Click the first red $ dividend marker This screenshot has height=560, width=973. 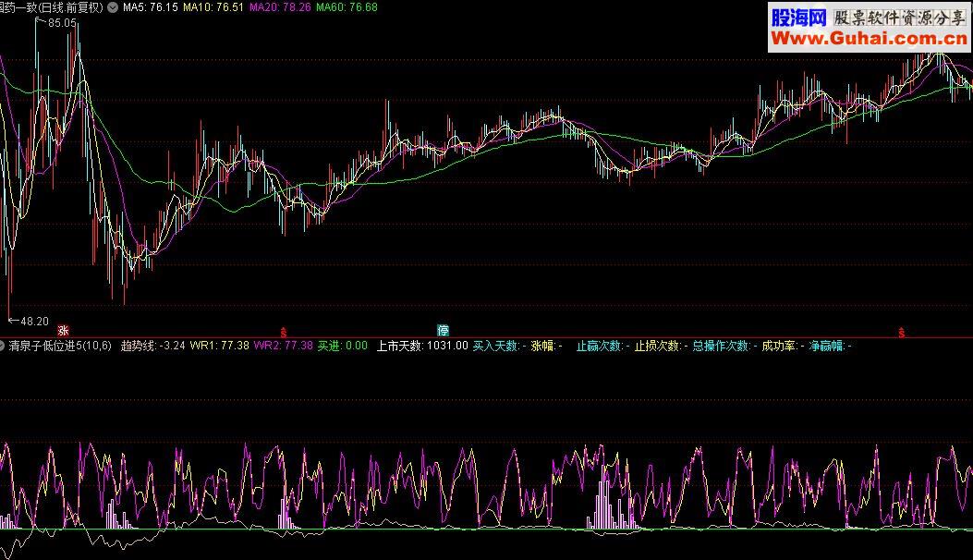(284, 332)
